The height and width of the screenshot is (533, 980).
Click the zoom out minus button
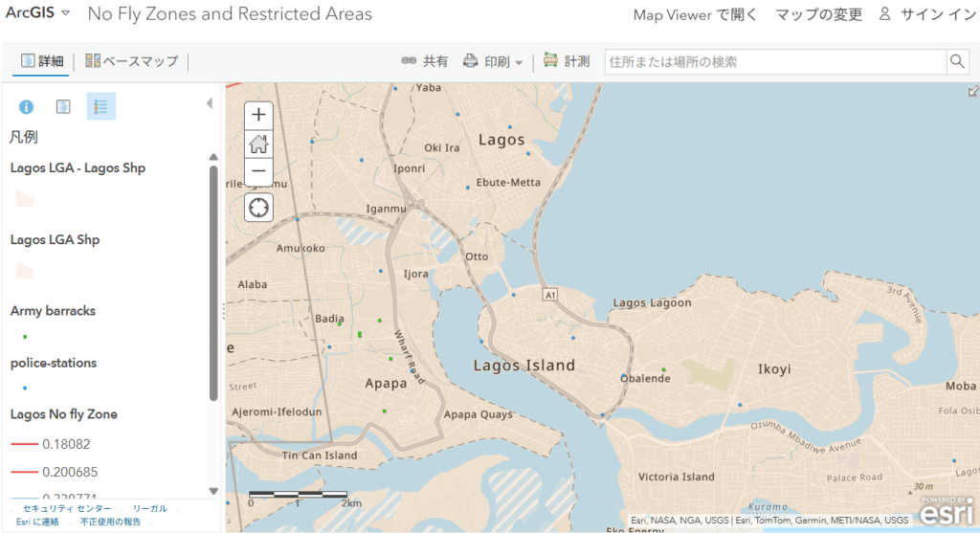click(x=258, y=172)
